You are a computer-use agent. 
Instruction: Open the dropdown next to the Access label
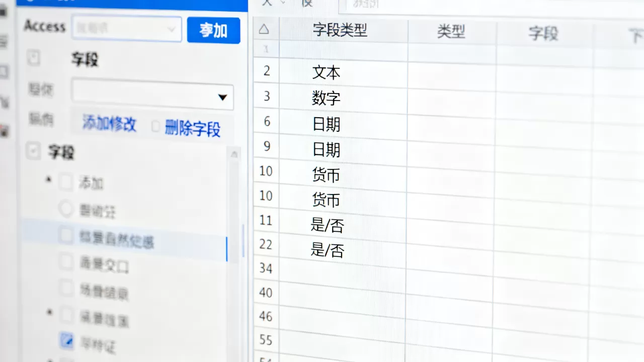point(127,29)
